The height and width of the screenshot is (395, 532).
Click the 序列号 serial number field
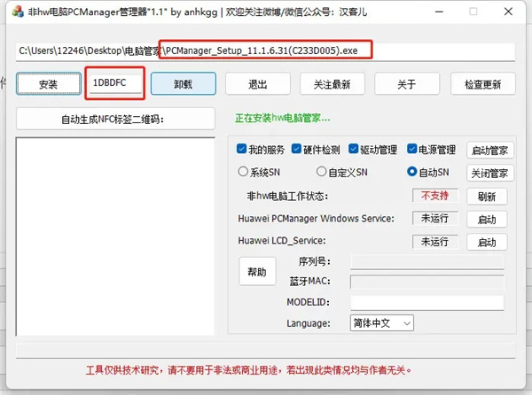[x=427, y=262]
